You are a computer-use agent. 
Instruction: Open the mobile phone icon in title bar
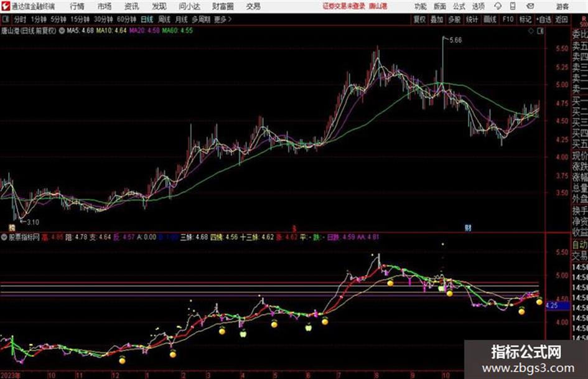513,6
